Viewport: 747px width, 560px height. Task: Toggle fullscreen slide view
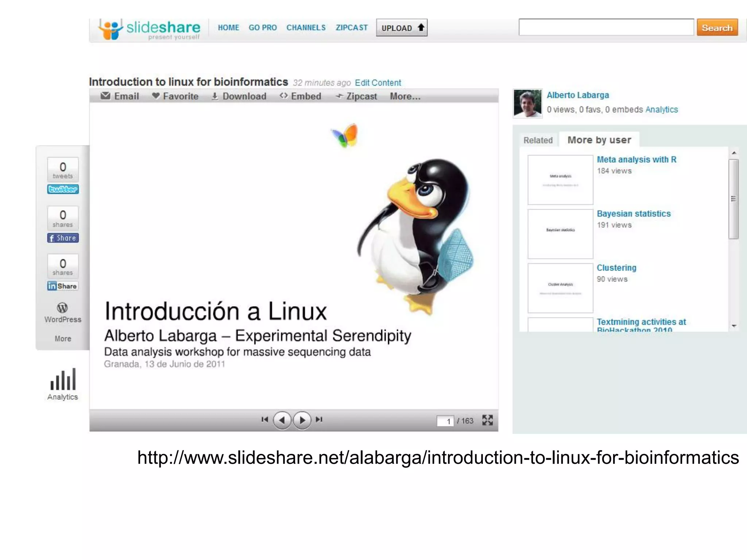point(487,420)
